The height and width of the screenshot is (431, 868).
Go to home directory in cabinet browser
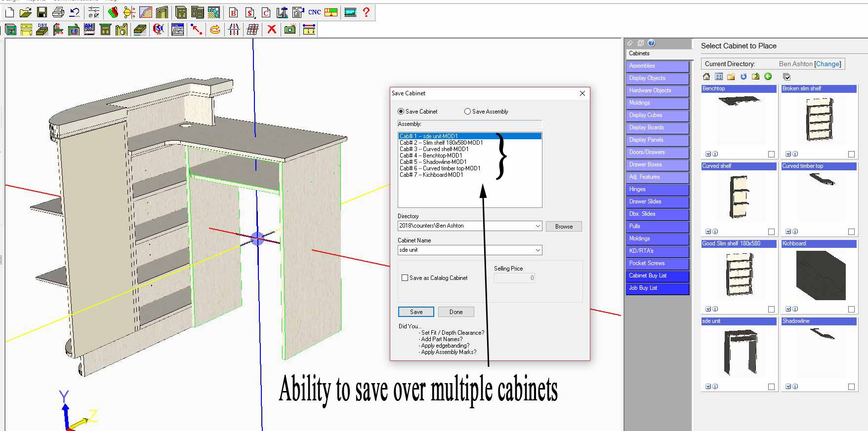tap(706, 77)
